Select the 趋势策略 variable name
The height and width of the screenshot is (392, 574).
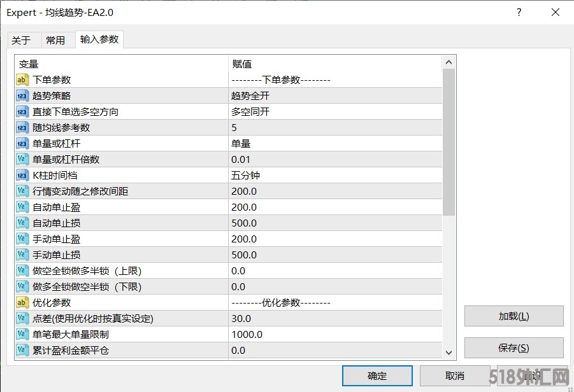coord(52,96)
